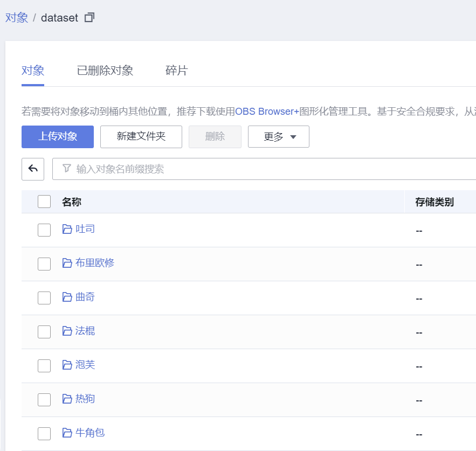Image resolution: width=476 pixels, height=451 pixels.
Task: Create a folder with 新建文件夹
Action: coord(141,137)
